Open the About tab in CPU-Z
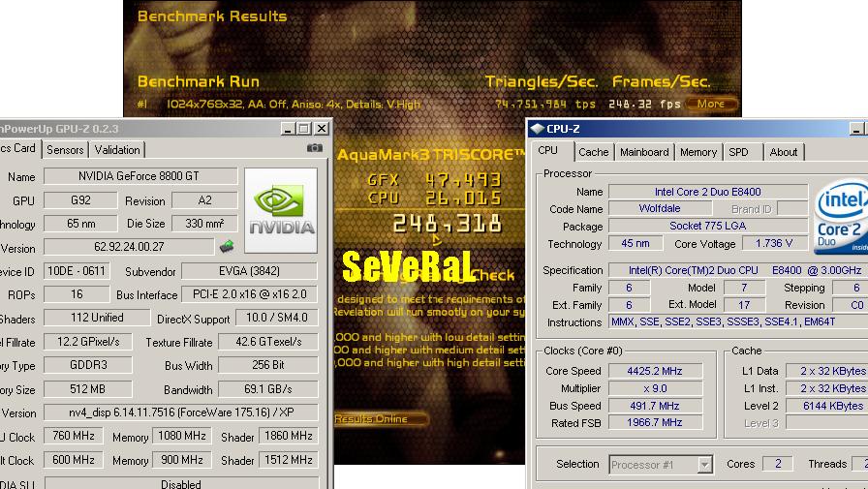 [784, 152]
